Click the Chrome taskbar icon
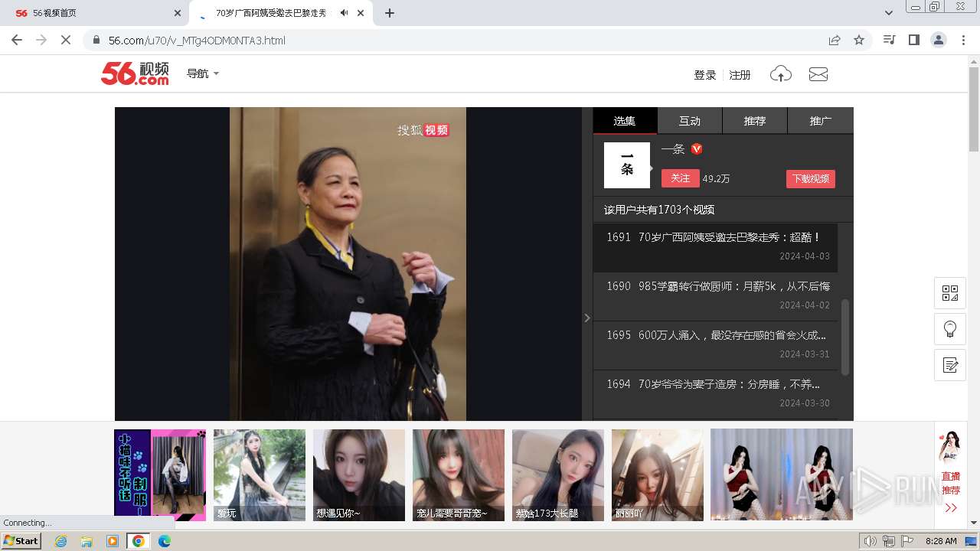The width and height of the screenshot is (980, 551). [x=139, y=541]
